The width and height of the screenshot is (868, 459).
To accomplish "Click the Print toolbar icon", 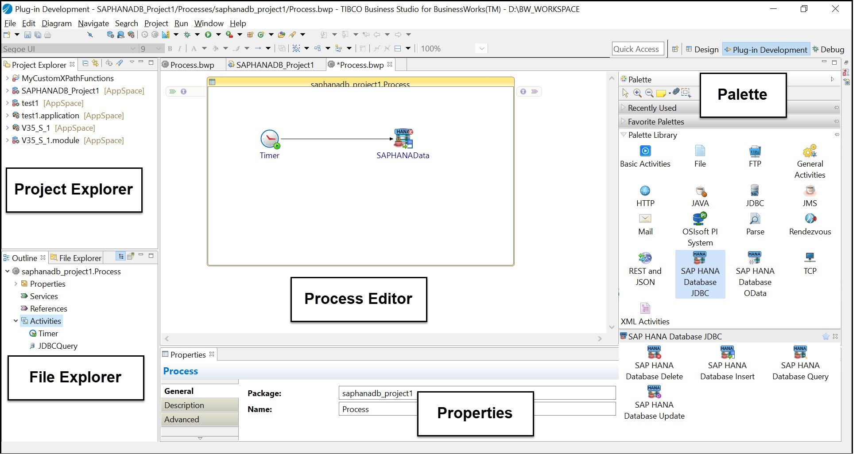I will pyautogui.click(x=48, y=35).
